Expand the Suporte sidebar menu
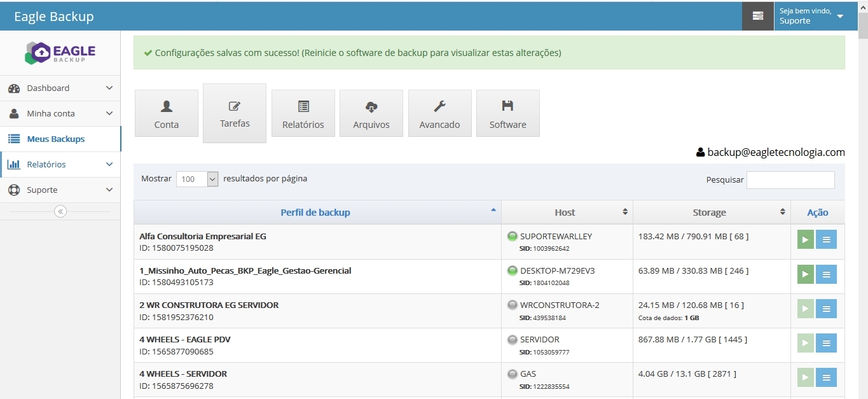This screenshot has width=868, height=399. [x=60, y=190]
